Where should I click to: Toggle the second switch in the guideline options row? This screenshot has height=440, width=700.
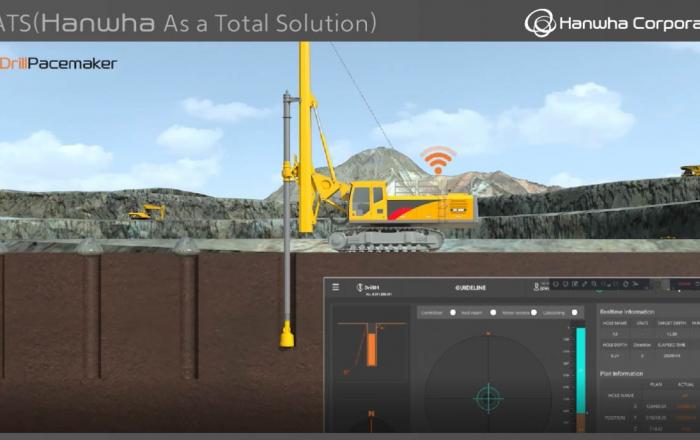493,313
